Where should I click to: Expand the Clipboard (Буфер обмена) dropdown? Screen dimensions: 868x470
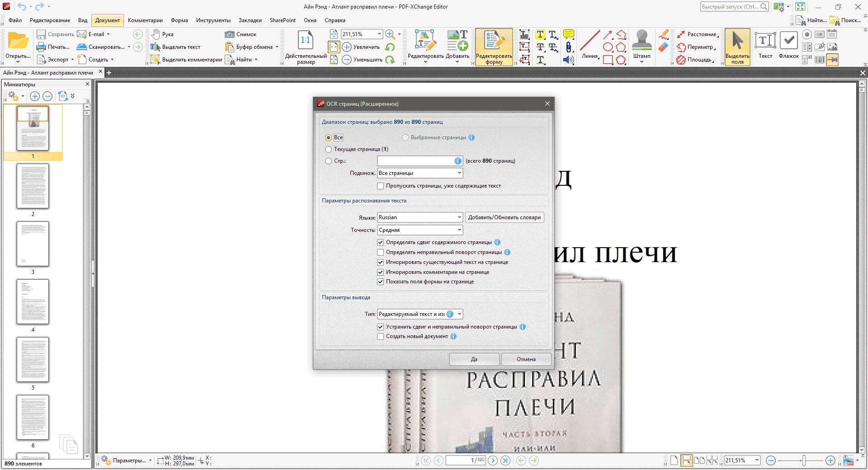tap(277, 47)
